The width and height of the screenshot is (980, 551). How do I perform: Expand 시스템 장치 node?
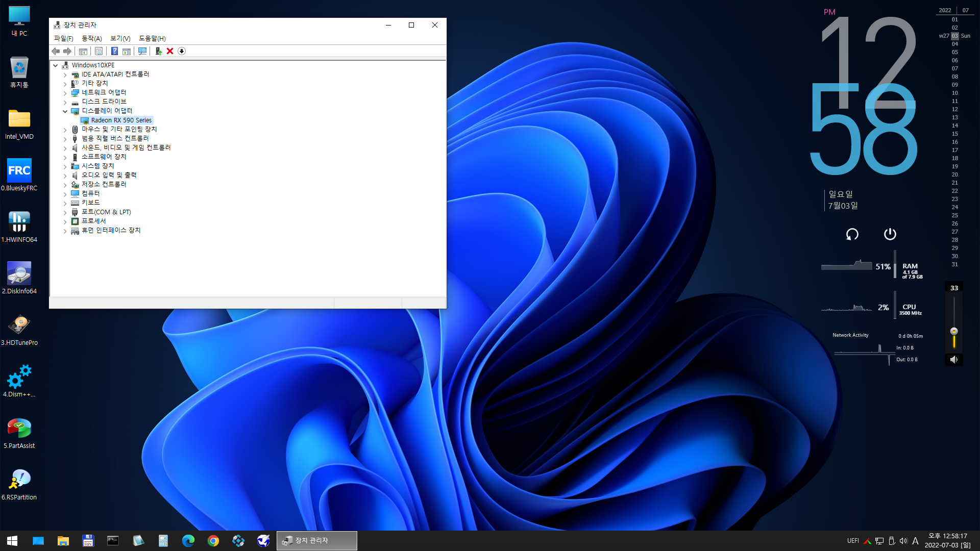65,166
